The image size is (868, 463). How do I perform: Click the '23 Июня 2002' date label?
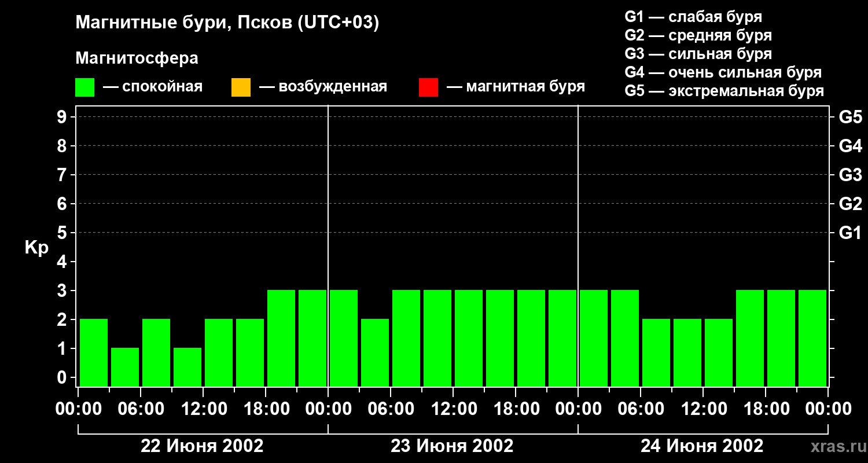coord(453,446)
